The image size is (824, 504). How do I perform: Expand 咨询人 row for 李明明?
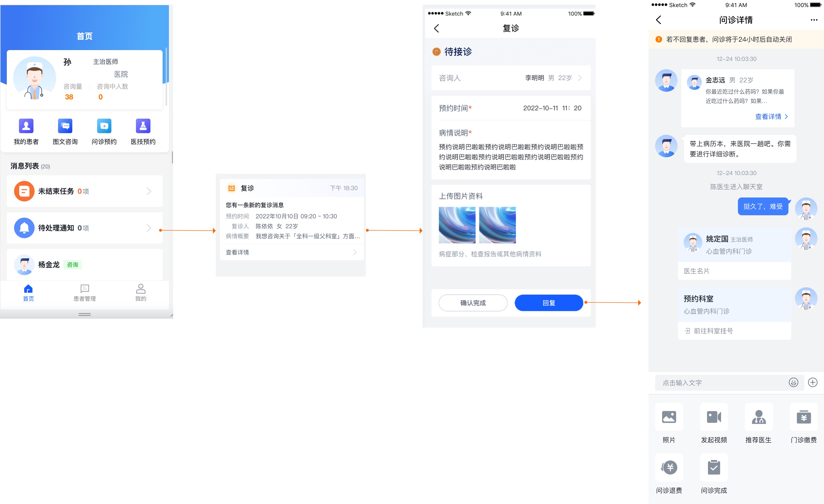click(x=511, y=78)
